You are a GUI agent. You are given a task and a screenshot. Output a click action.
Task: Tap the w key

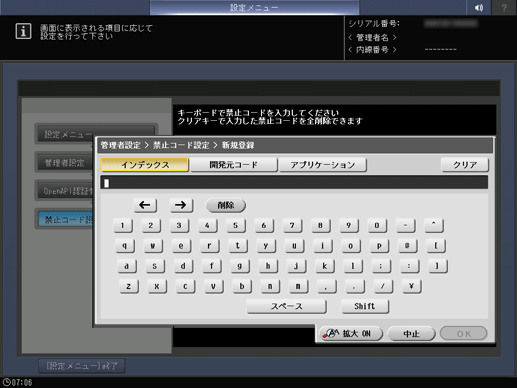(153, 246)
